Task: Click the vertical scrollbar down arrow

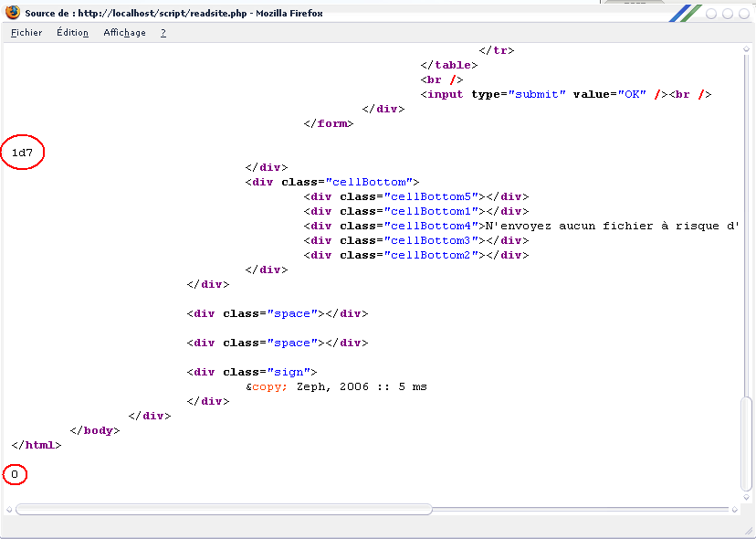Action: (747, 495)
